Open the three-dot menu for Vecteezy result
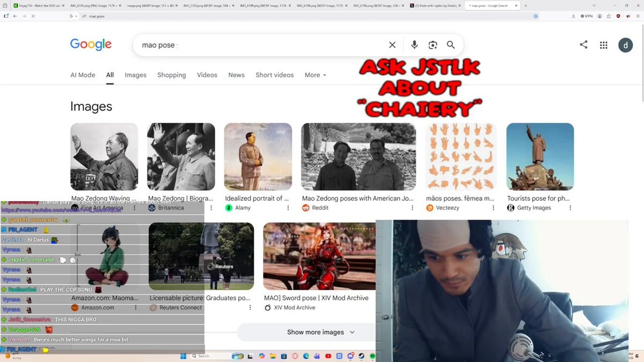644x362 pixels. pyautogui.click(x=492, y=208)
